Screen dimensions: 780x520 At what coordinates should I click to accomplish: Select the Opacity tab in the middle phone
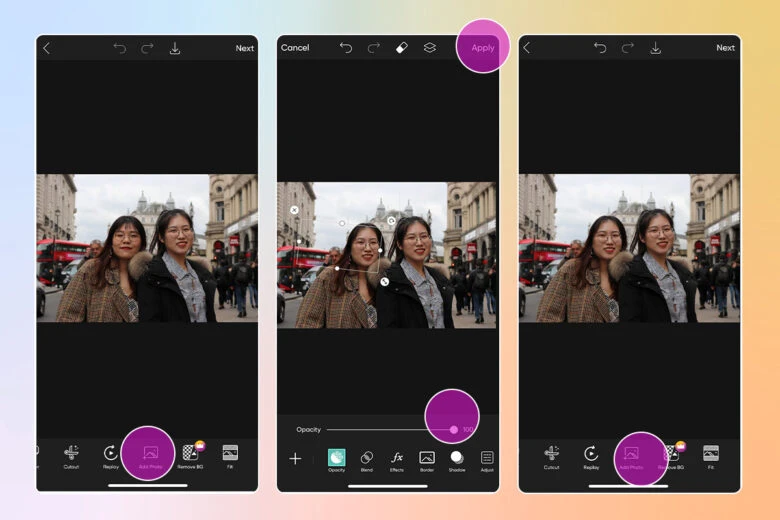(336, 459)
